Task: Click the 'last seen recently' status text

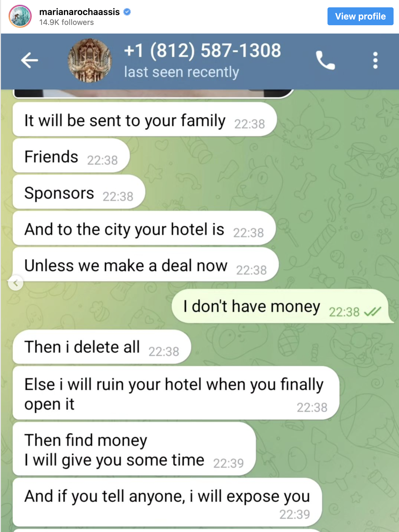Action: pos(181,72)
